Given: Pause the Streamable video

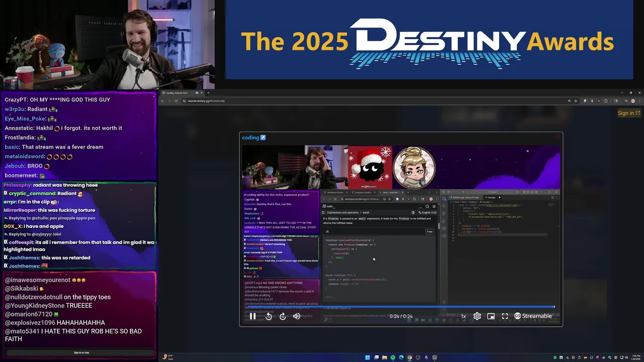Looking at the screenshot, I should [x=253, y=316].
